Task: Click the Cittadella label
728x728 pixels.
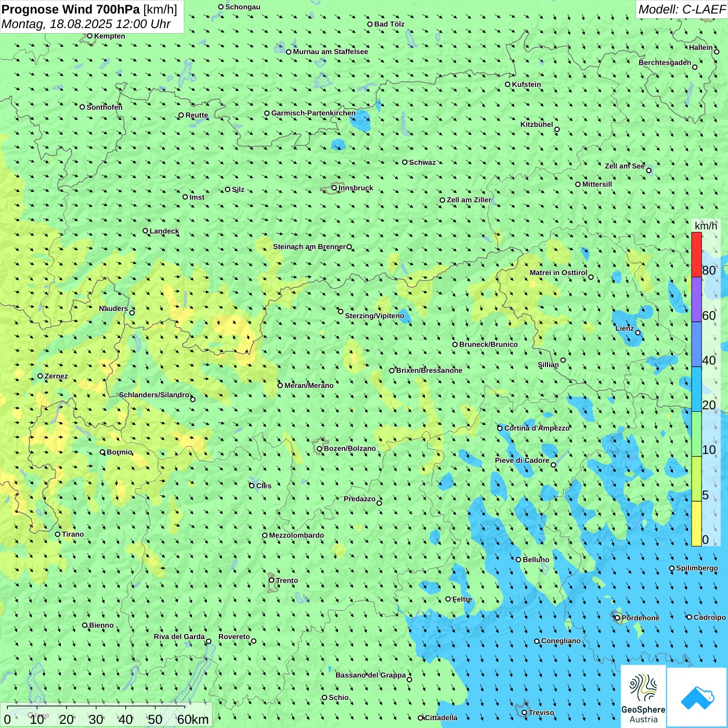Action: (x=441, y=718)
